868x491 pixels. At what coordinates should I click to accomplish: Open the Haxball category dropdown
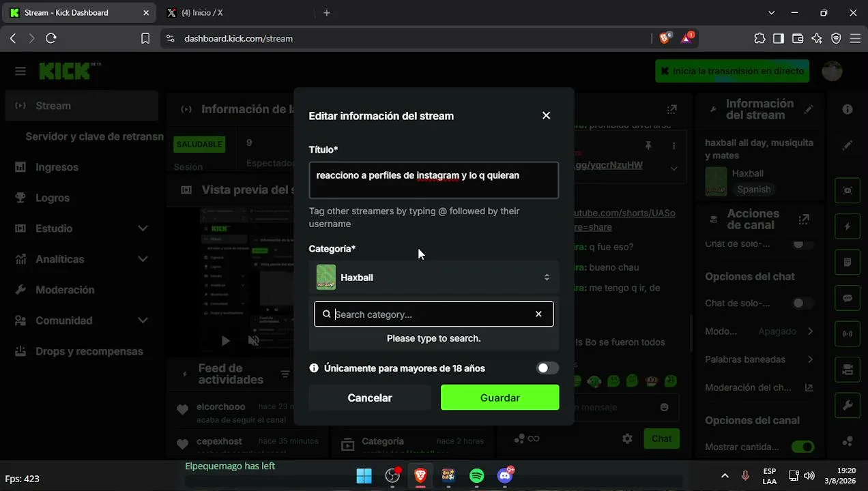(433, 278)
